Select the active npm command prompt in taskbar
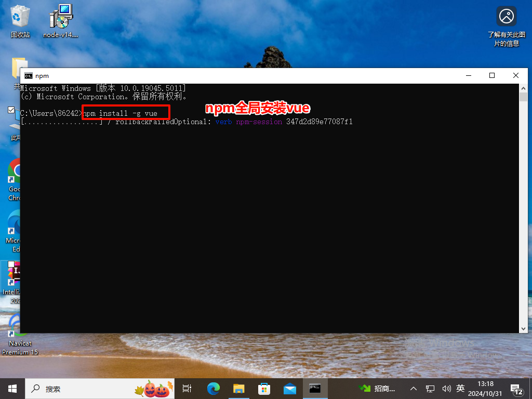 coord(315,388)
